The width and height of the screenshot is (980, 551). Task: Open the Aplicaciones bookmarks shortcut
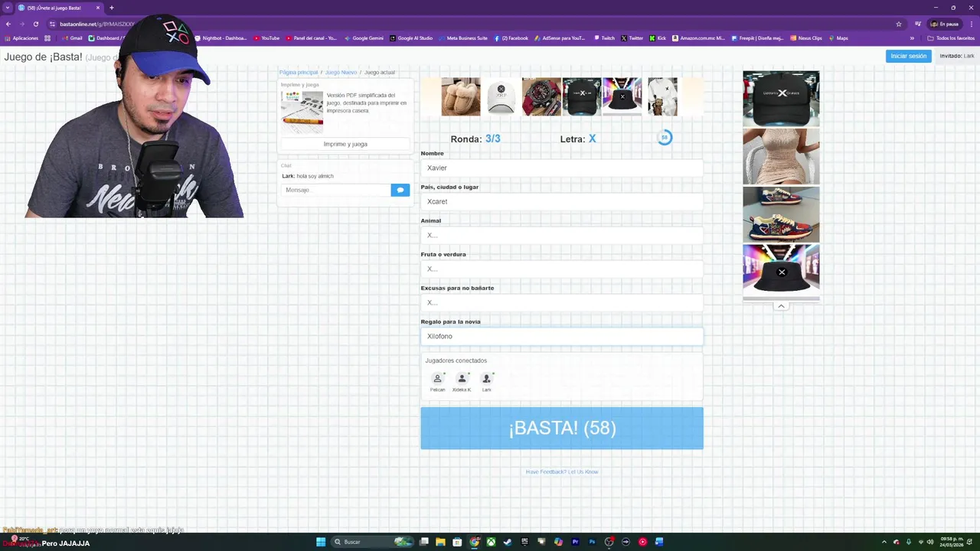(21, 38)
